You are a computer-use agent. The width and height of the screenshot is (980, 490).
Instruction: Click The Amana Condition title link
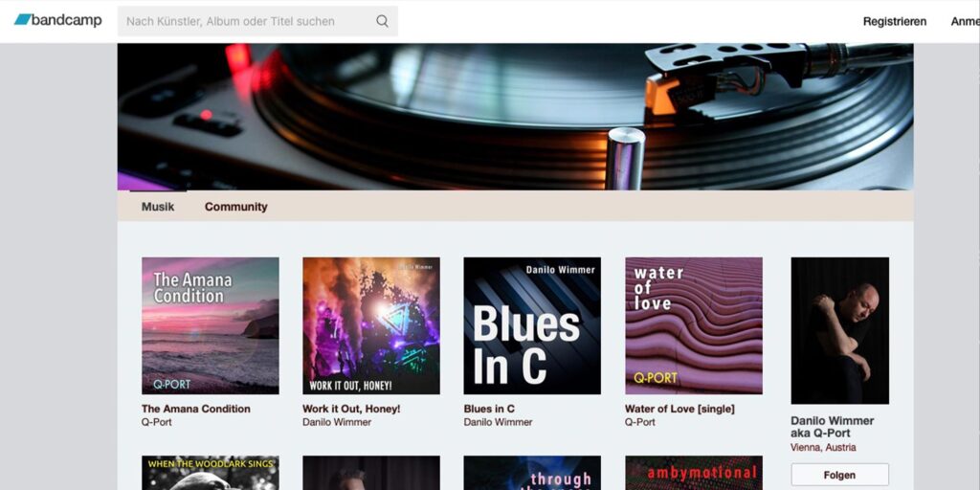196,409
